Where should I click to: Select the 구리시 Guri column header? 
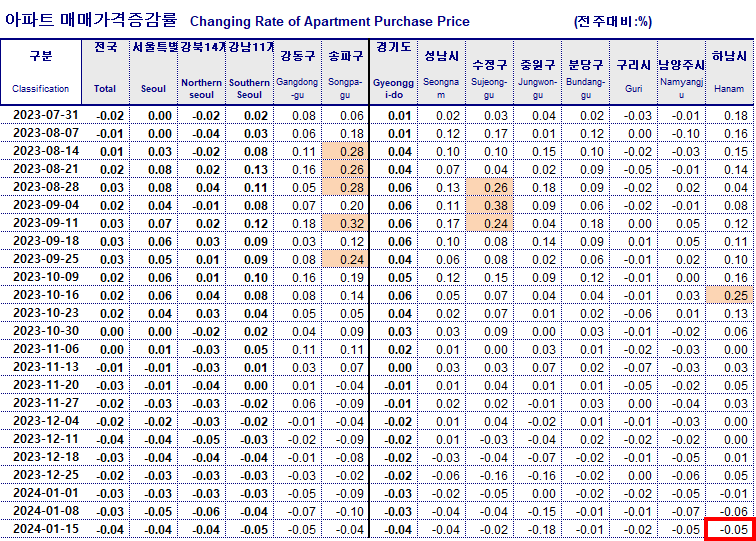634,72
